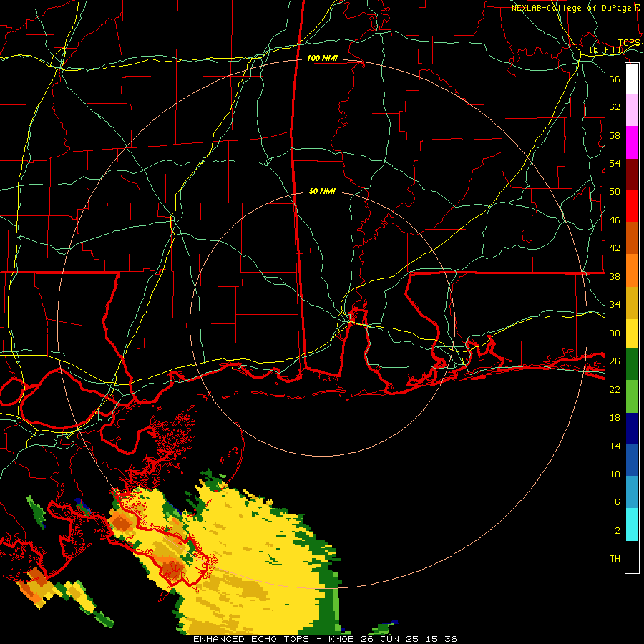Click the "100 NMI" range ring label
This screenshot has height=644, width=644.
point(322,58)
